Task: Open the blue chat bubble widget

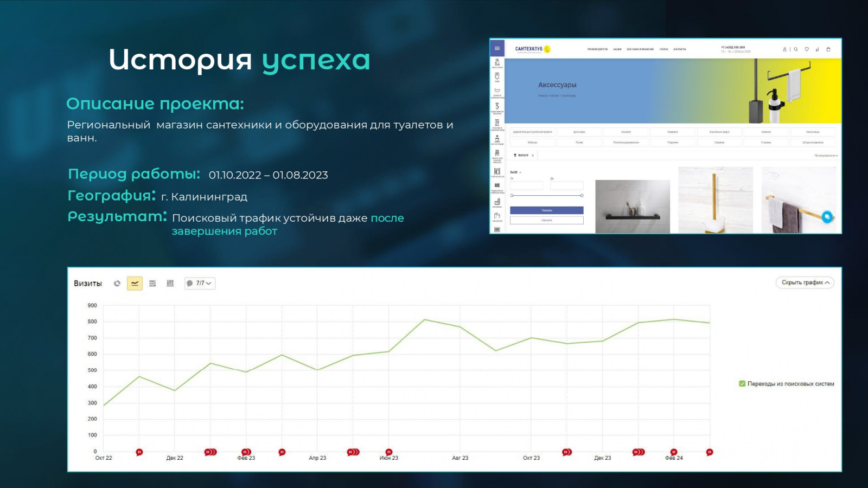Action: tap(827, 217)
